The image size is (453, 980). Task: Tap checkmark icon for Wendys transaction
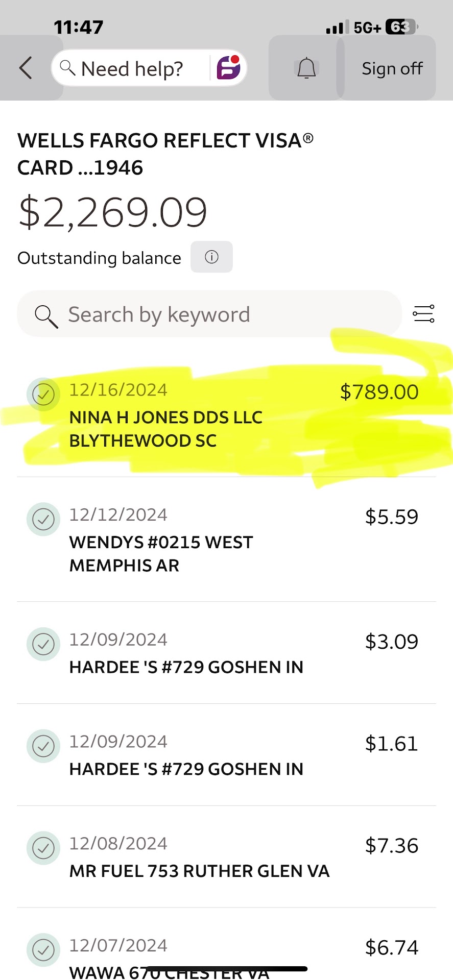click(x=43, y=519)
